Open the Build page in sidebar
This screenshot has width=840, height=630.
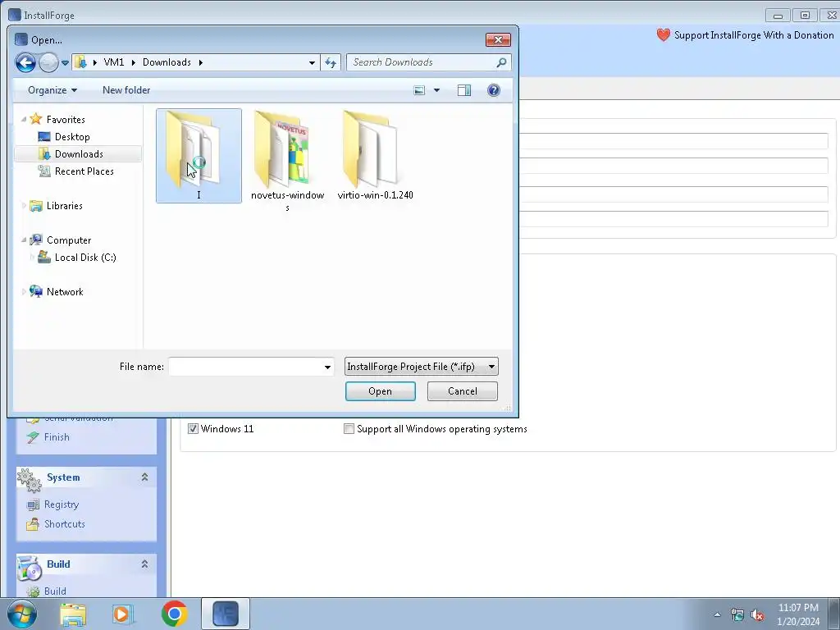tap(55, 591)
